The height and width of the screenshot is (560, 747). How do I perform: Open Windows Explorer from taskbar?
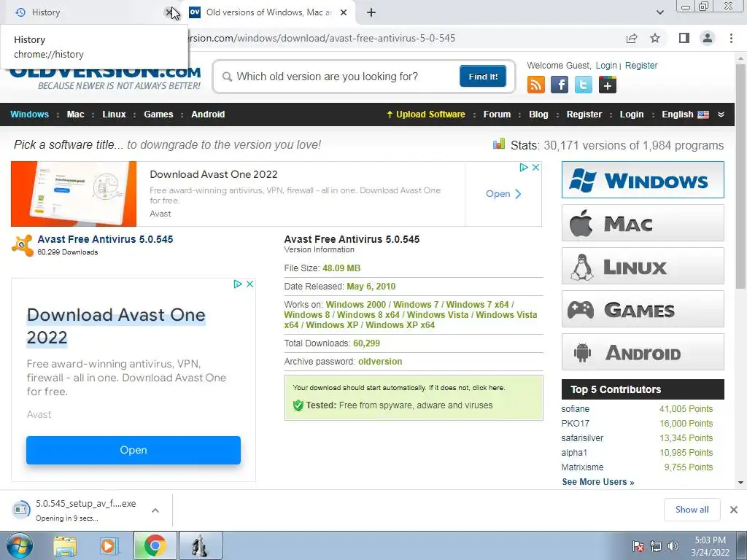coord(65,546)
